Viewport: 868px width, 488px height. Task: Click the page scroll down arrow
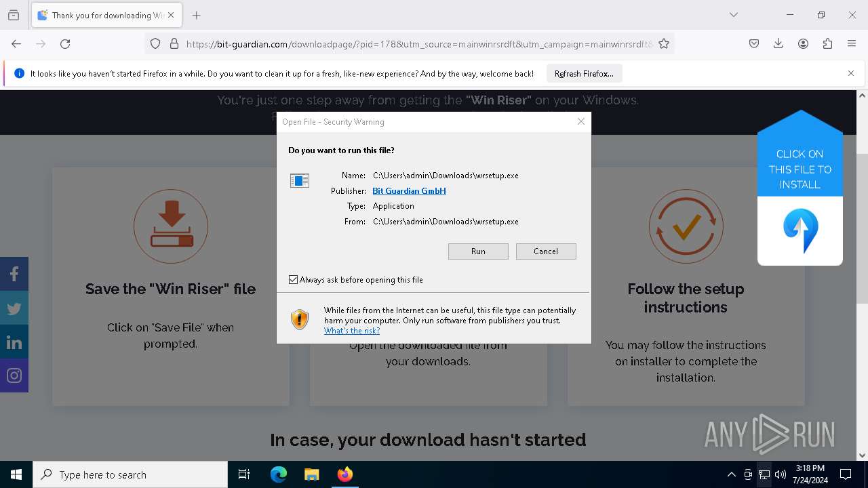(862, 455)
